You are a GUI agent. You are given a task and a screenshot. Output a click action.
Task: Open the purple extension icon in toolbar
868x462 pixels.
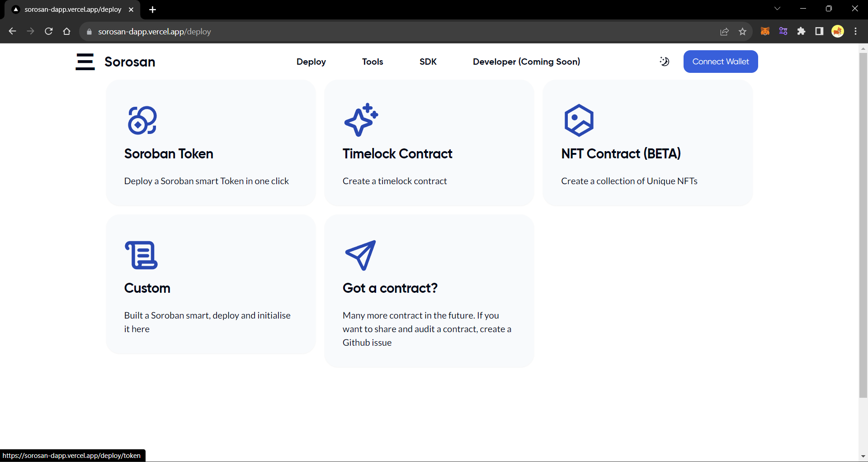click(x=783, y=31)
